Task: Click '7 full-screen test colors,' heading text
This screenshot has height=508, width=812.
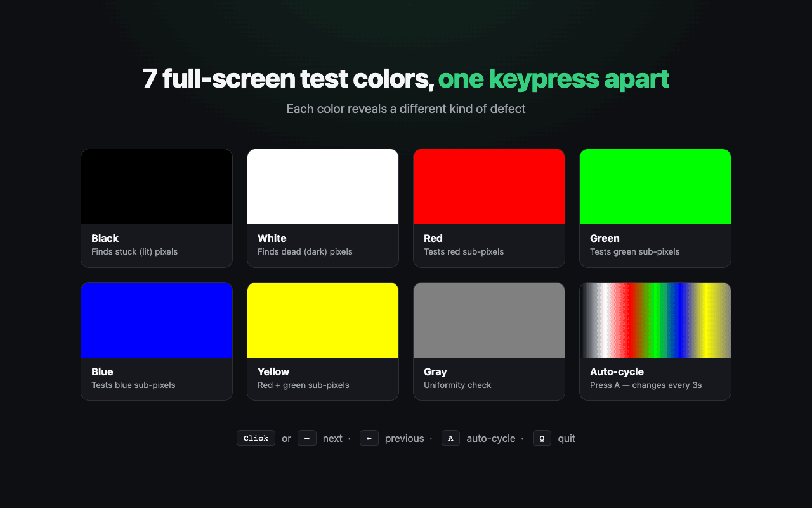Action: 288,79
